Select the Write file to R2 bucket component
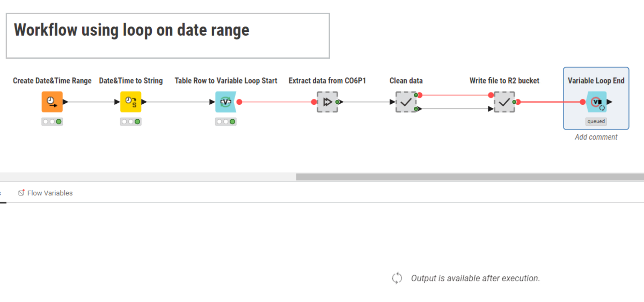This screenshot has width=644, height=302. 504,102
